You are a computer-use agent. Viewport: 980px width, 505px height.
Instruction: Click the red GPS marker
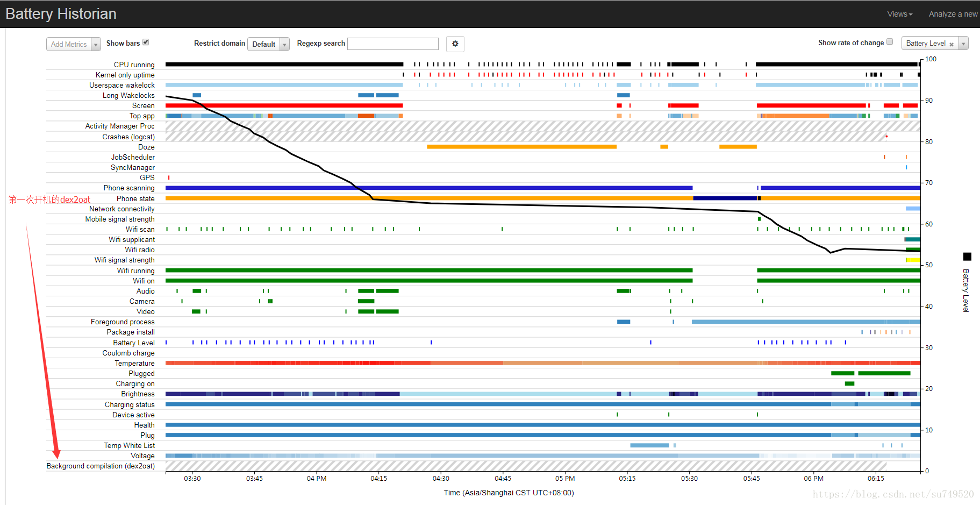pos(169,177)
